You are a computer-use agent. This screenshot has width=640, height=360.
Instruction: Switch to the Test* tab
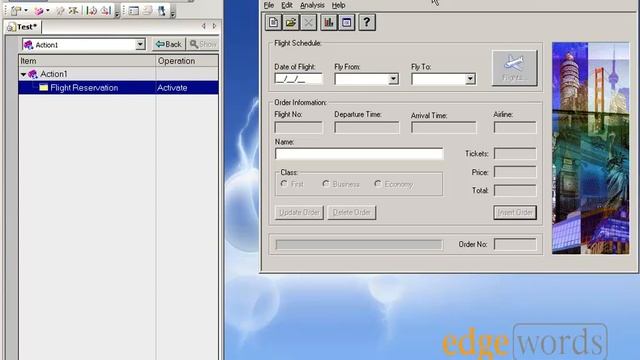(x=23, y=27)
